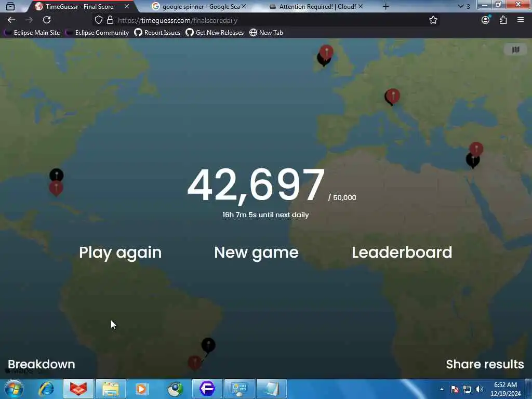Viewport: 532px width, 399px height.
Task: Open Windows Explorer folder on taskbar
Action: click(x=111, y=389)
